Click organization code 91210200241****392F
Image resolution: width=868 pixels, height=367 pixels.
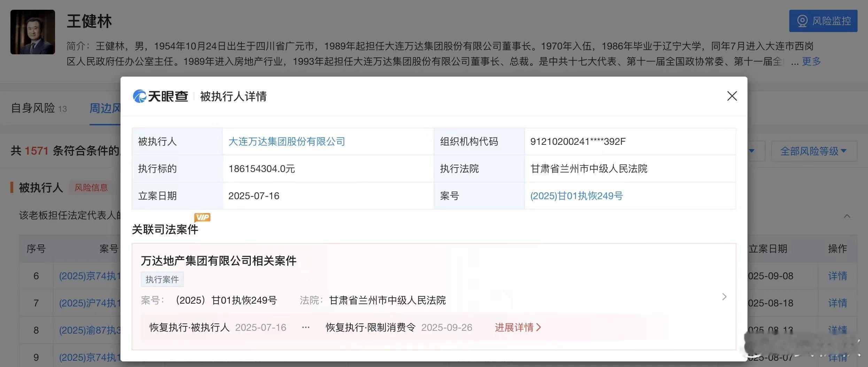point(578,141)
